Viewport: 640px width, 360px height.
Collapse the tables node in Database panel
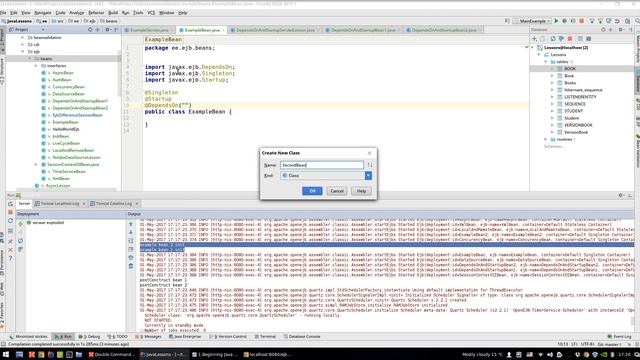[x=546, y=62]
